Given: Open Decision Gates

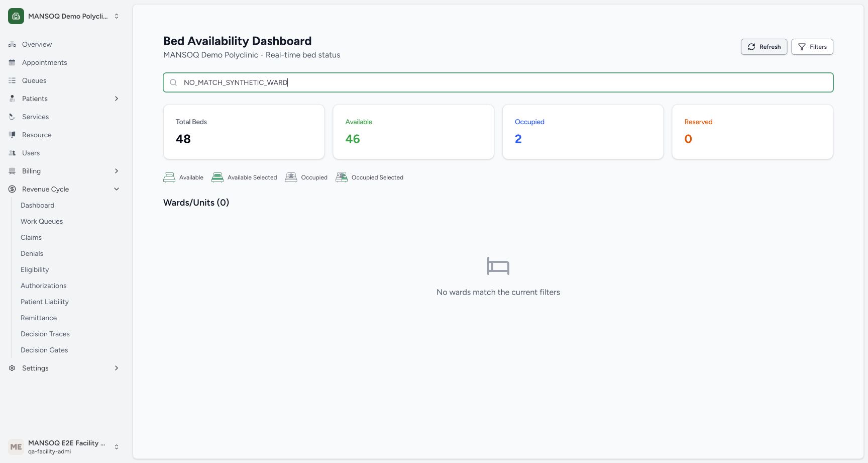Looking at the screenshot, I should (44, 350).
